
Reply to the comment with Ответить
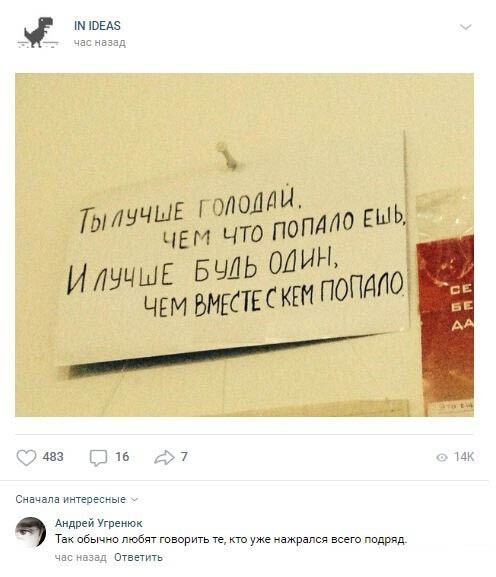[138, 557]
